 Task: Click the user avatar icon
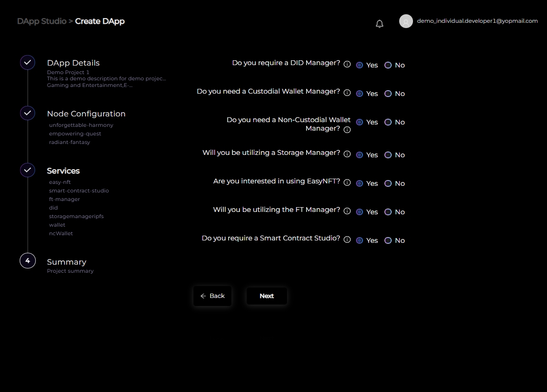(406, 21)
